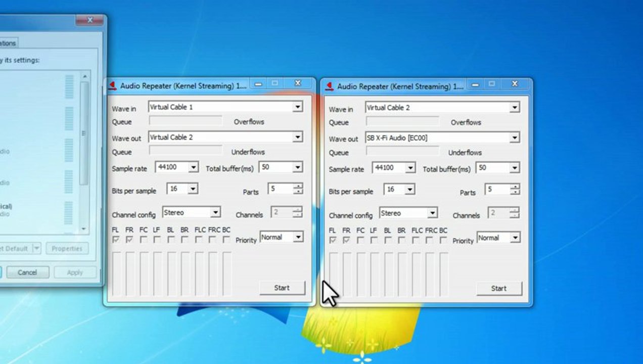
Task: Click the right Audio Repeater window's title bar icon
Action: tap(330, 86)
